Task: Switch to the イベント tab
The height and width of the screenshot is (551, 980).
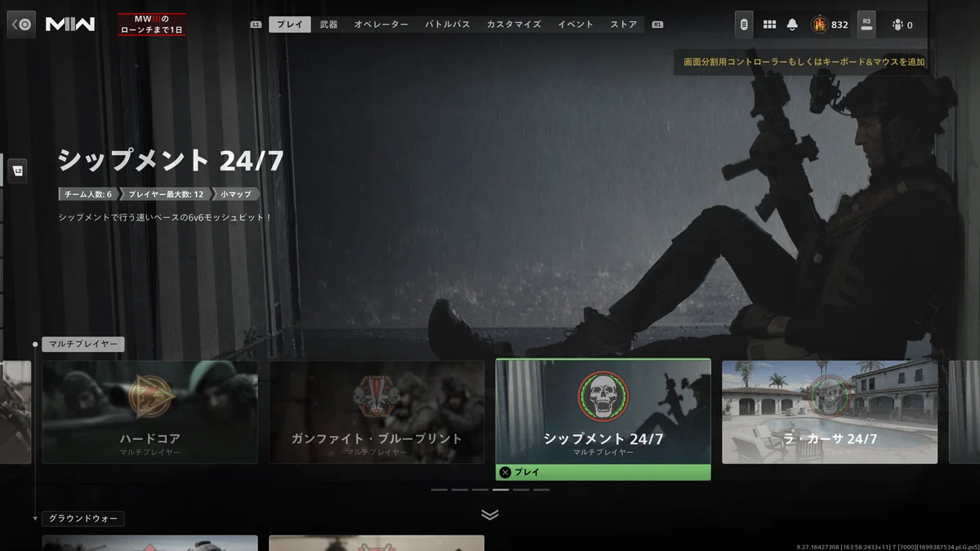Action: coord(576,24)
